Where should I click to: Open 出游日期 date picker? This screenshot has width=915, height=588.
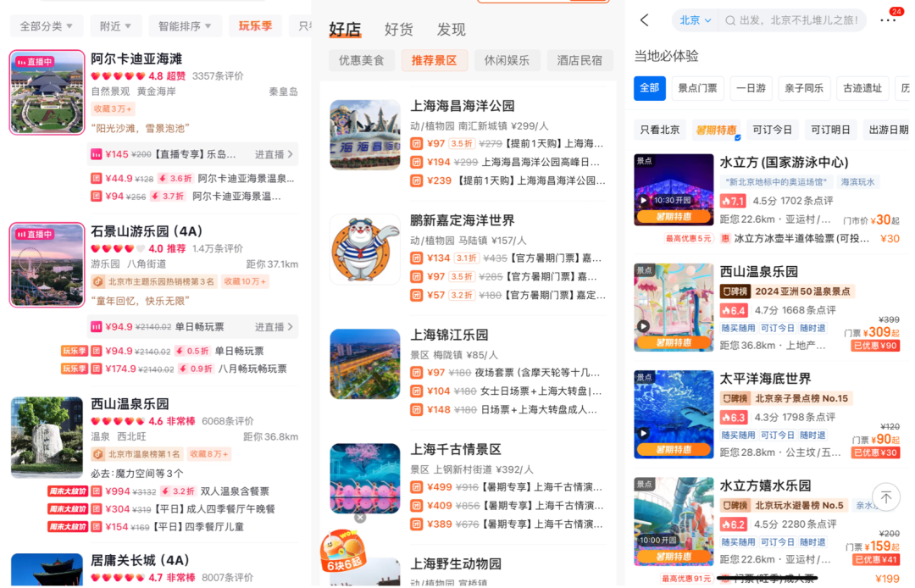pyautogui.click(x=889, y=129)
